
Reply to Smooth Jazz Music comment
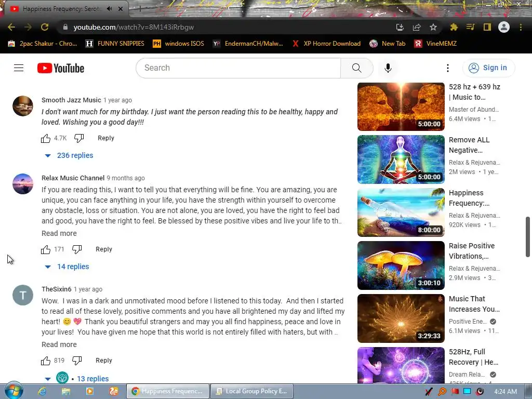point(106,138)
